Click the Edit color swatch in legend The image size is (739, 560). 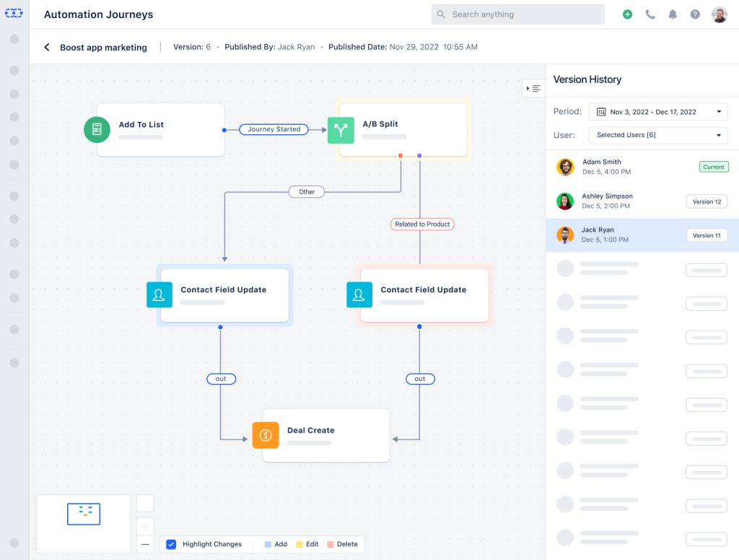click(x=301, y=544)
